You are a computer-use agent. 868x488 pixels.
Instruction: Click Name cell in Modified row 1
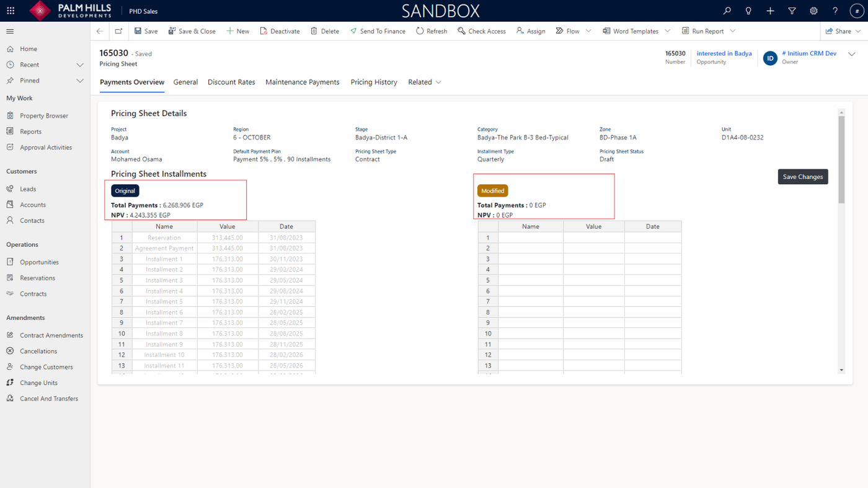531,237
